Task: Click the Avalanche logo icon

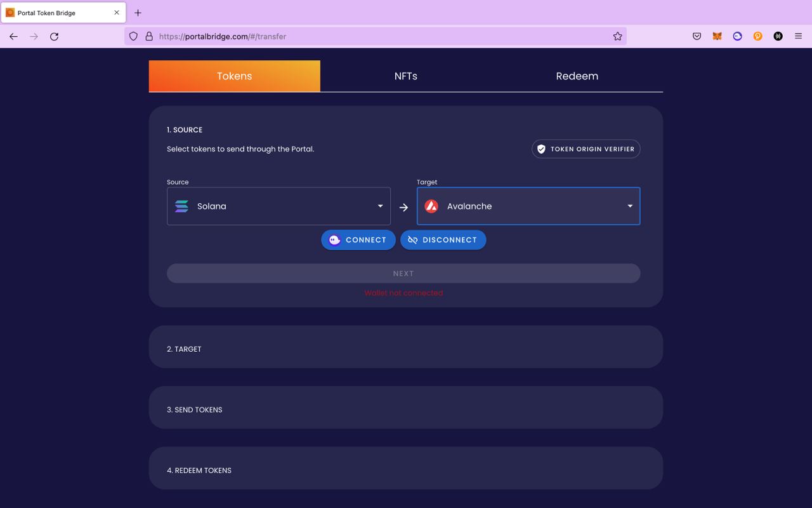Action: (x=431, y=206)
